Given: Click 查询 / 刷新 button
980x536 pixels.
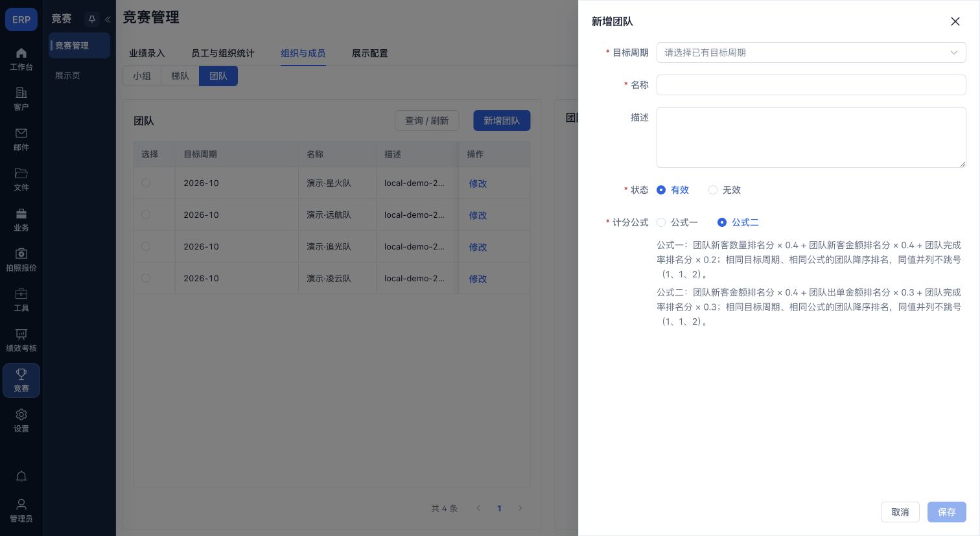Looking at the screenshot, I should pos(427,121).
